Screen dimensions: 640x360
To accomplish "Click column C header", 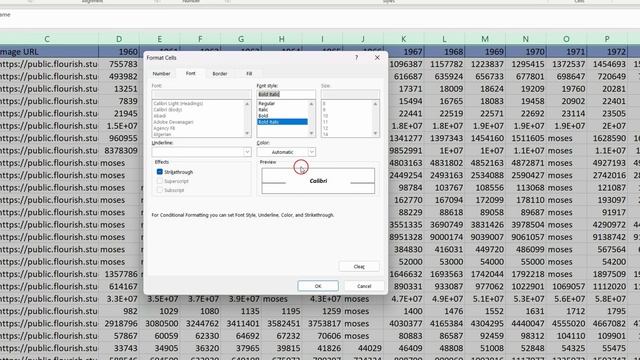I will click(x=47, y=39).
